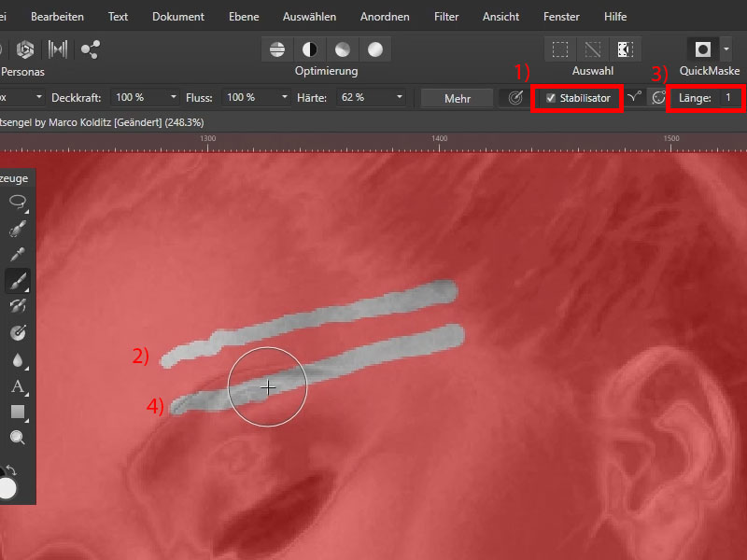
Task: Apply auto contrast half-circle icon
Action: pos(310,49)
